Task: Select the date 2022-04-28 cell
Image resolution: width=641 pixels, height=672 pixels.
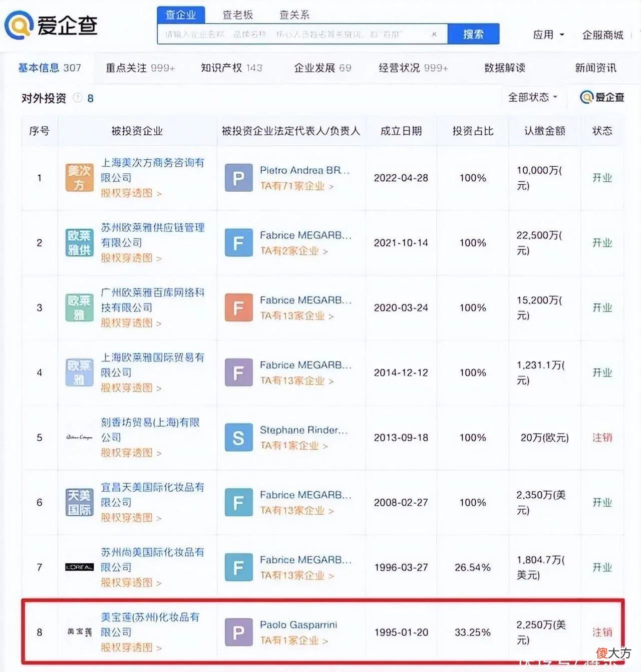Action: (401, 178)
